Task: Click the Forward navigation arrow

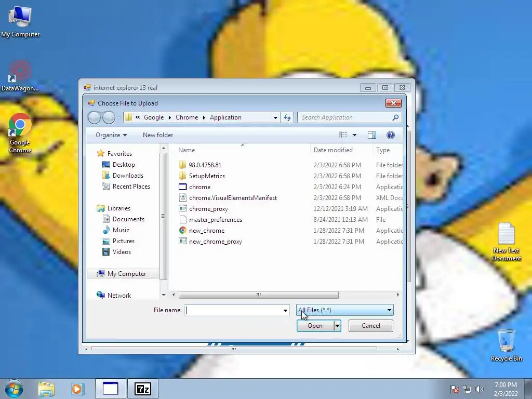Action: 109,117
